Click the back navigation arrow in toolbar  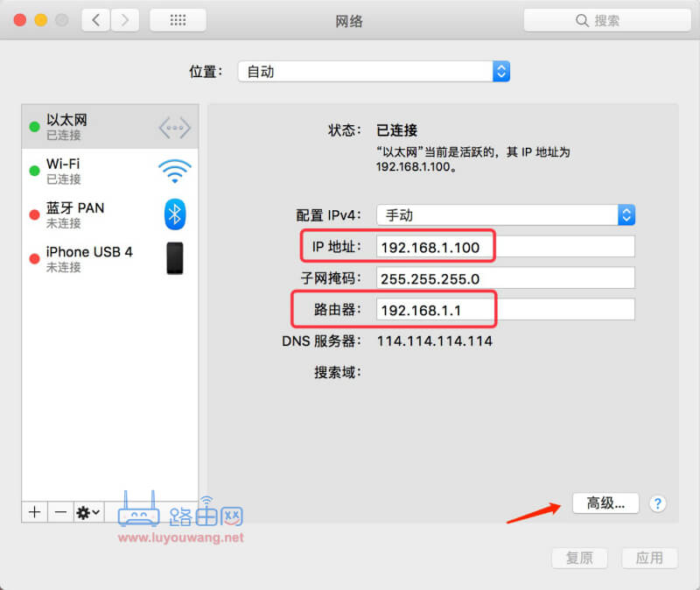96,19
